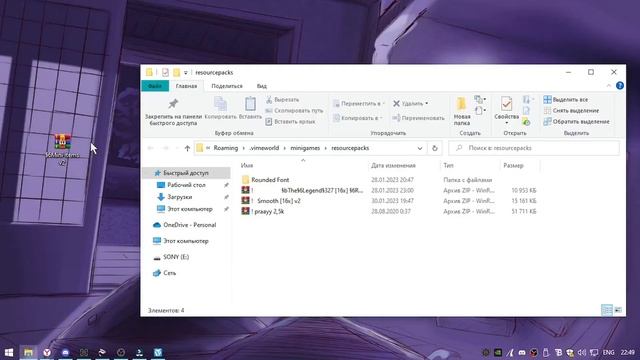Switch to the Вид ribbon tab

pyautogui.click(x=262, y=86)
